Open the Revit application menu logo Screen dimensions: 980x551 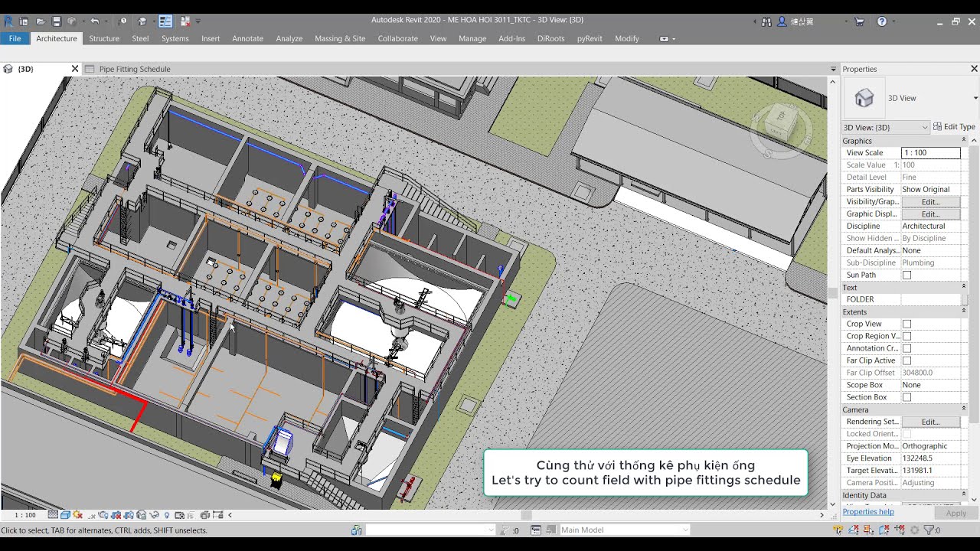(x=8, y=21)
